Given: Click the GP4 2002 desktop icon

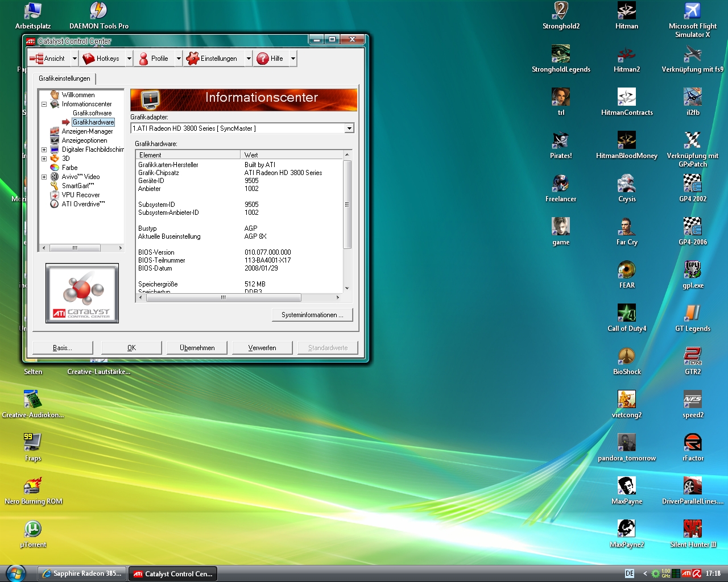Looking at the screenshot, I should pyautogui.click(x=693, y=189).
